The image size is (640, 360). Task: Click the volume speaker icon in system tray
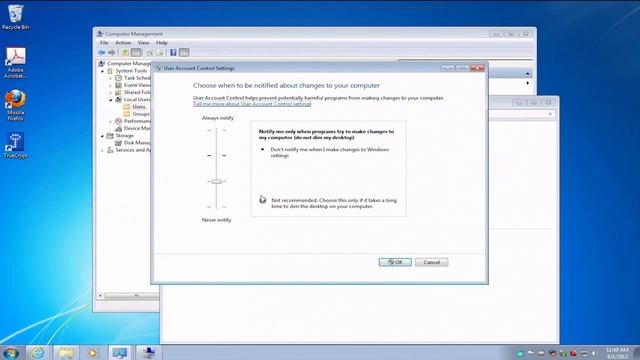pos(594,353)
